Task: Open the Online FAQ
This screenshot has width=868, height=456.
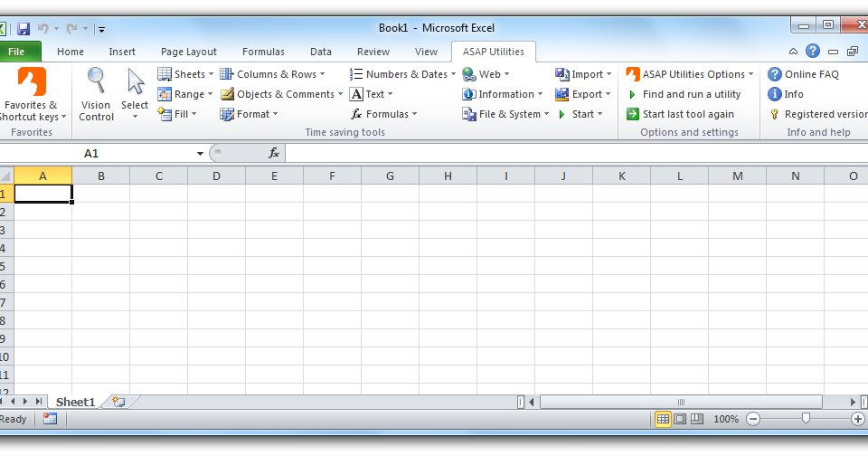Action: point(803,74)
